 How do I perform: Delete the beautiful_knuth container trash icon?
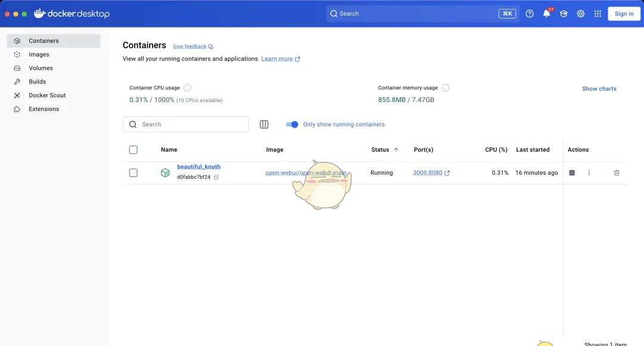pos(617,172)
